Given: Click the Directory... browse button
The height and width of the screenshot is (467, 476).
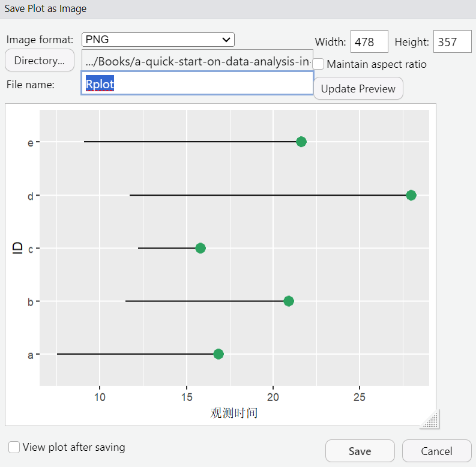Looking at the screenshot, I should 39,61.
